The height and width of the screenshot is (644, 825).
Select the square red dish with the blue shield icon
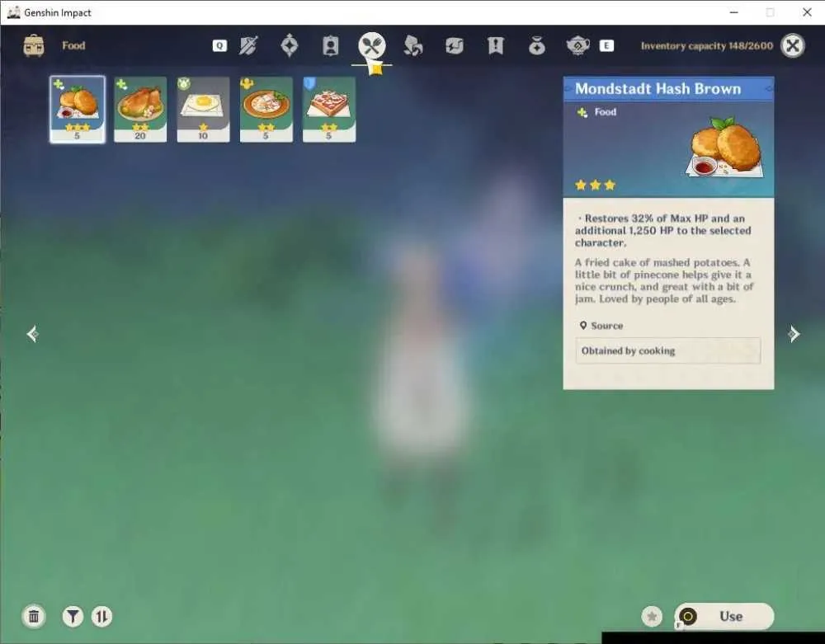(x=329, y=110)
